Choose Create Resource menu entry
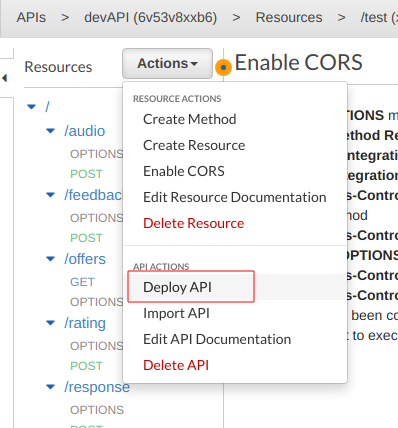Image resolution: width=398 pixels, height=428 pixels. [x=194, y=145]
